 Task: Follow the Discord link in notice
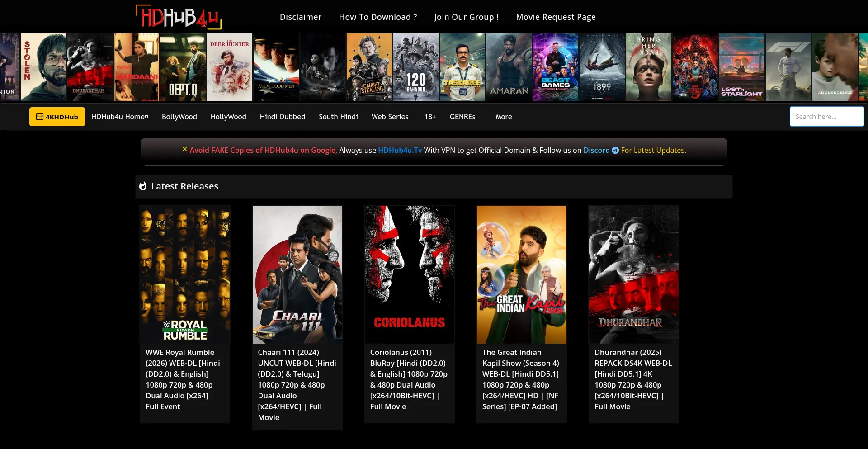(597, 150)
